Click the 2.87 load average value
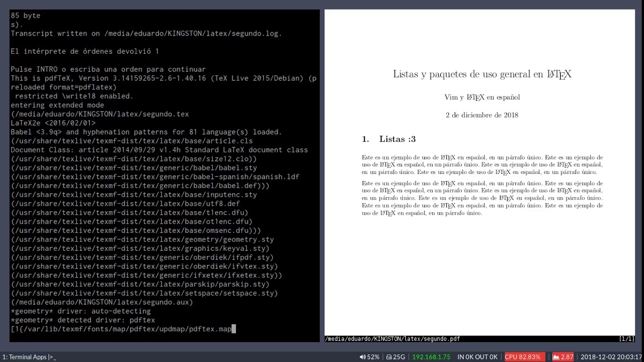 [567, 357]
